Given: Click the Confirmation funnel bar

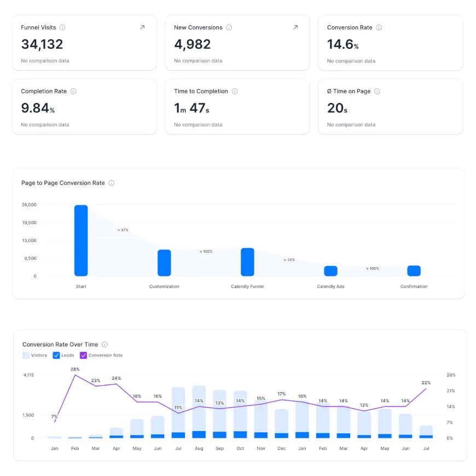Looking at the screenshot, I should tap(414, 271).
